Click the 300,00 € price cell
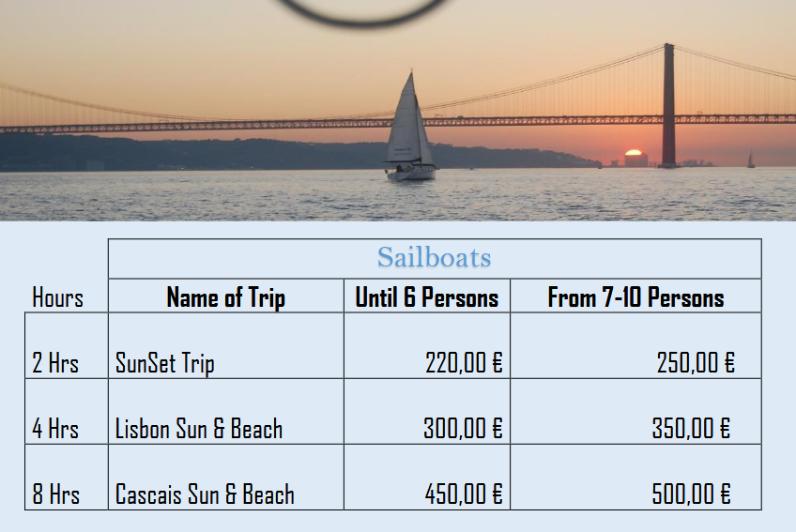Image resolution: width=796 pixels, height=532 pixels. [463, 429]
